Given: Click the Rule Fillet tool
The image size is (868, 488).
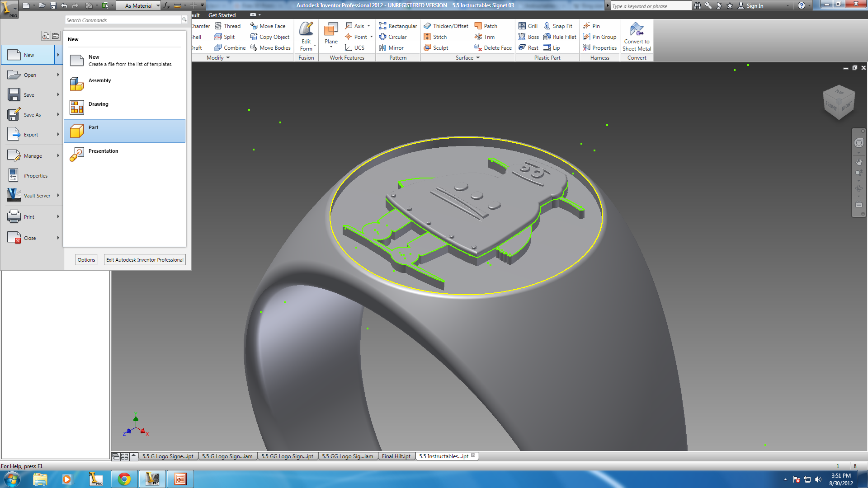Looking at the screenshot, I should [560, 37].
